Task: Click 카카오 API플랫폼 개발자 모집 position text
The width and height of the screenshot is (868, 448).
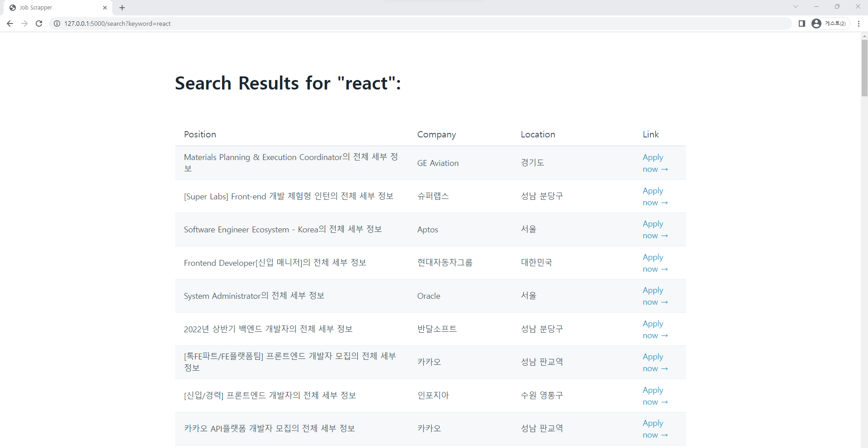Action: coord(269,428)
